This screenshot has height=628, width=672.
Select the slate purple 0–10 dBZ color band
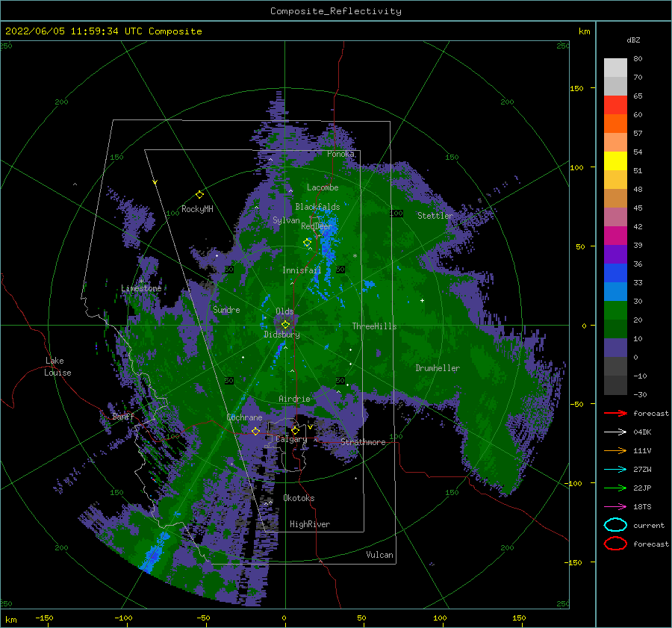click(x=615, y=348)
